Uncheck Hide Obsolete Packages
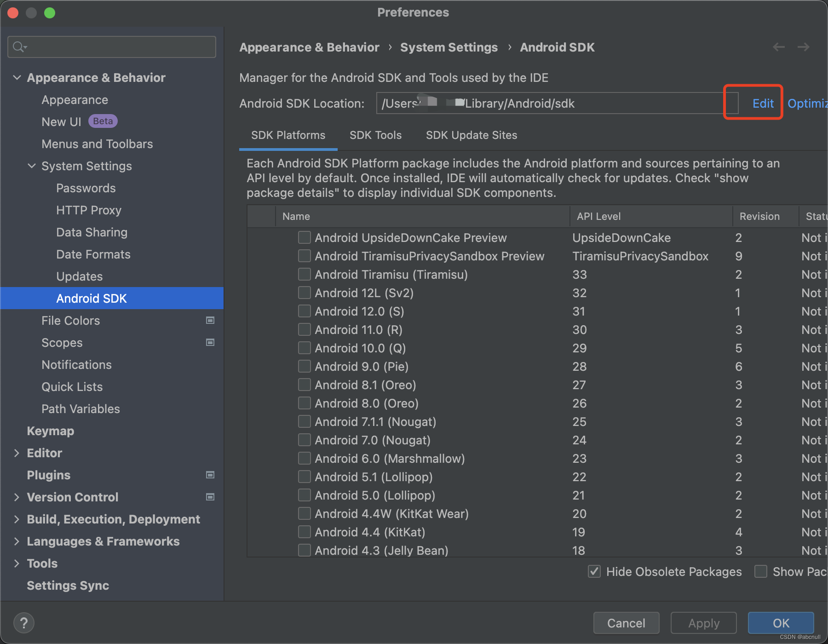This screenshot has width=828, height=644. [594, 572]
